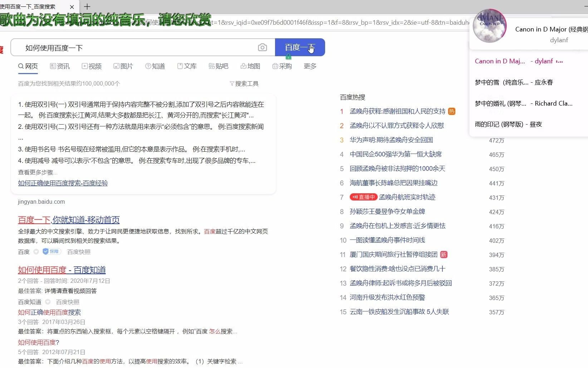Image resolution: width=588 pixels, height=368 pixels.
Task: Open the 贴吧 tab
Action: 218,66
